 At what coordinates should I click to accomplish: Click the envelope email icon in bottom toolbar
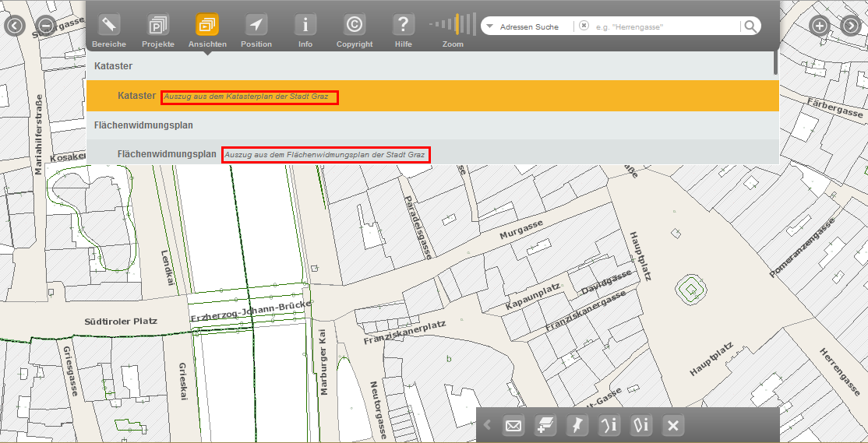pos(513,426)
